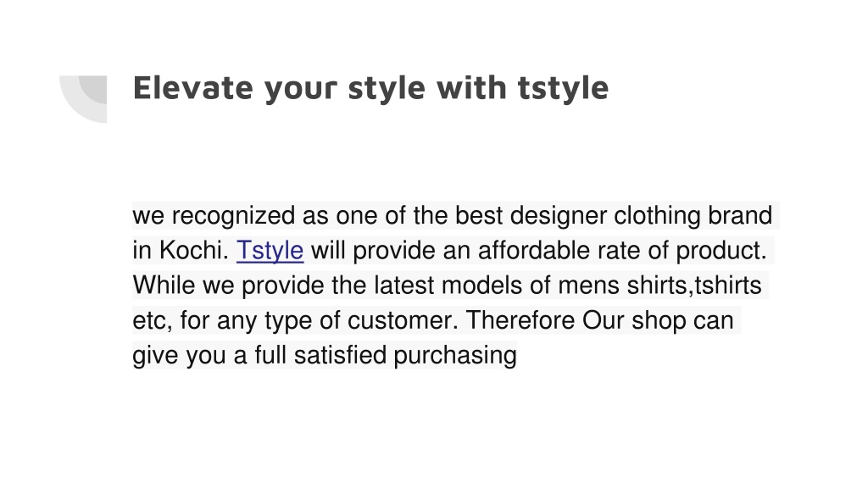
Task: Select the heading 'Elevate your style with tstyle'
Action: coord(370,88)
